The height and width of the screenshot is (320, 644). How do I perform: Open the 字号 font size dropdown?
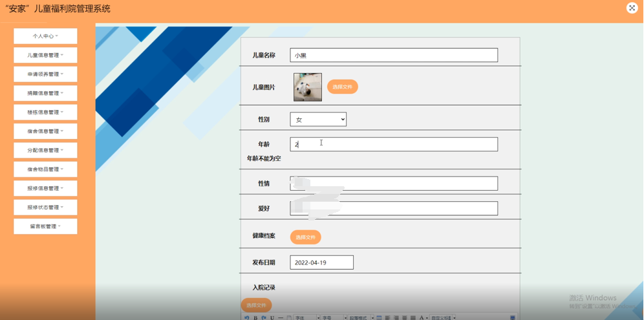coord(334,318)
